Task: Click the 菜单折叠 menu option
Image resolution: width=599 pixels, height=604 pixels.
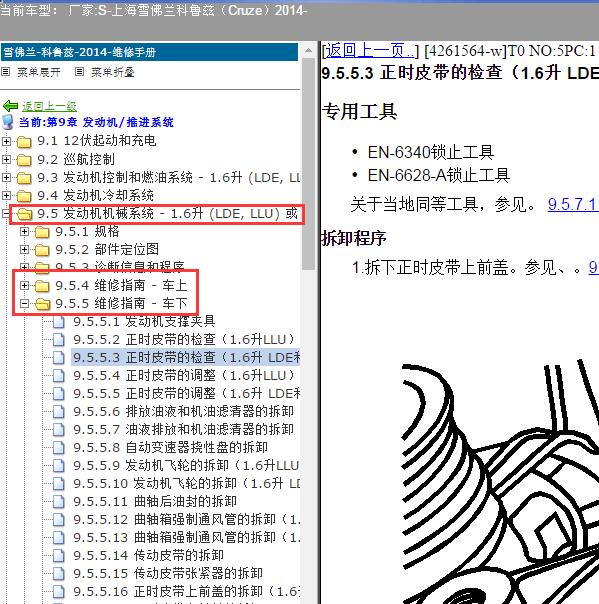Action: coord(113,72)
